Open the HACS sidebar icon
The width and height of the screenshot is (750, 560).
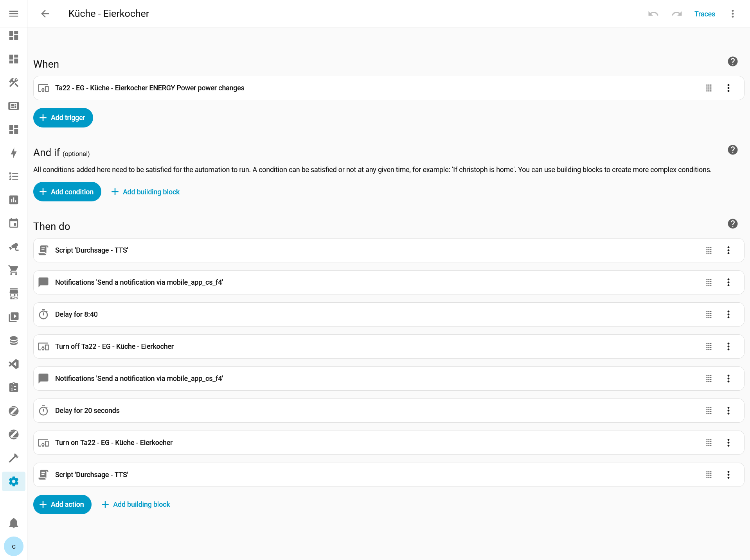[14, 294]
